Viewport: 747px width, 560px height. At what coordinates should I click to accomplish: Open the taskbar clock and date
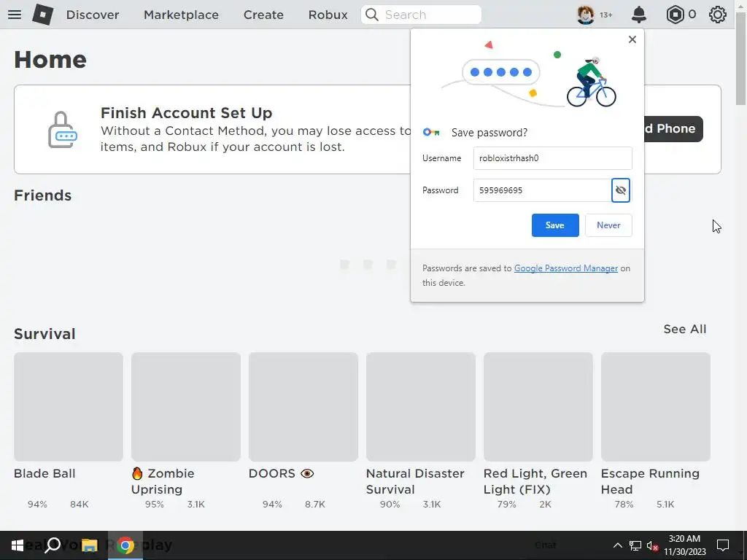click(684, 545)
